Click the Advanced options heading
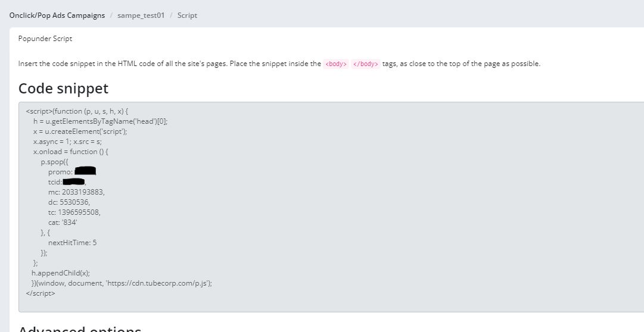Viewport: 644px width, 332px height. pyautogui.click(x=80, y=329)
